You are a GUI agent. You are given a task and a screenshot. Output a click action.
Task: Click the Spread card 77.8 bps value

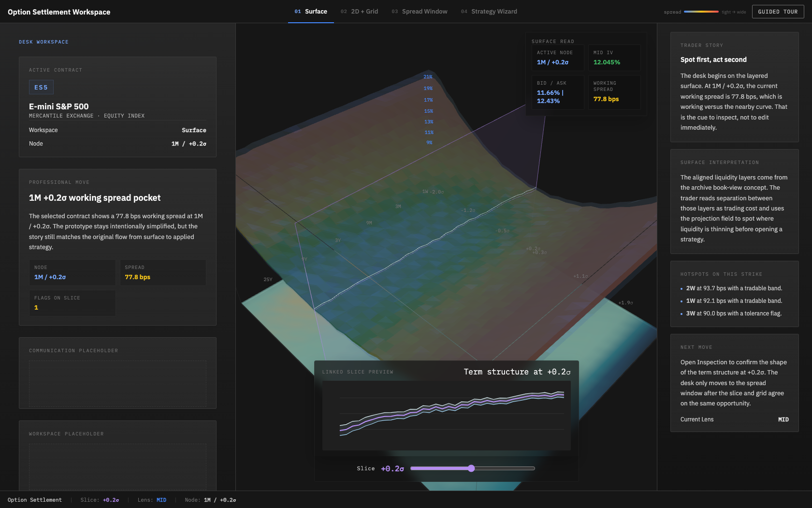coord(137,277)
